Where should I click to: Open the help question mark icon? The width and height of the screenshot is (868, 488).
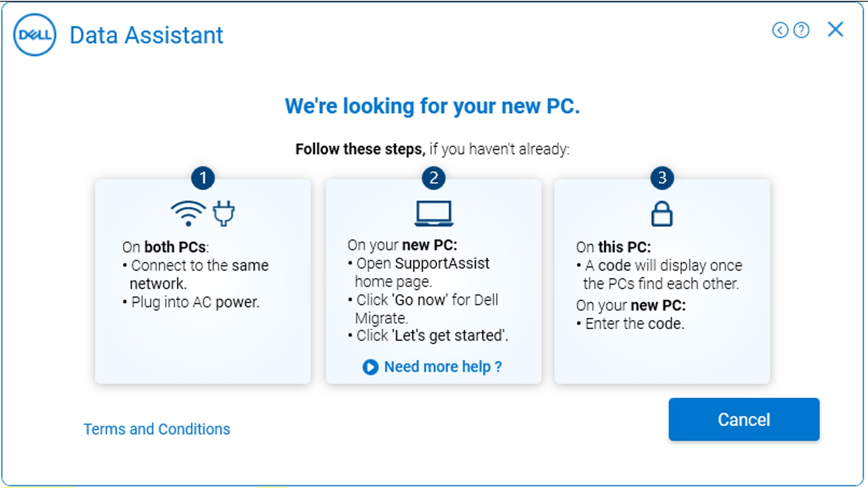pyautogui.click(x=801, y=30)
